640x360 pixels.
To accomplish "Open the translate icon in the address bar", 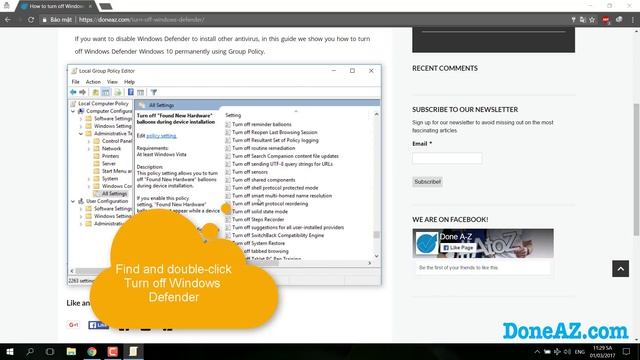I will tap(582, 20).
